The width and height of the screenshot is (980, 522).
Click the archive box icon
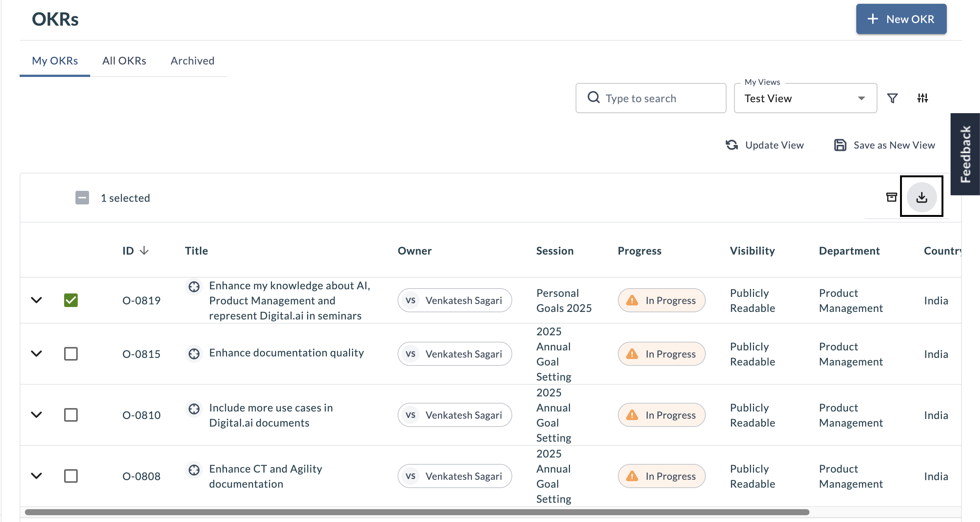[x=891, y=197]
